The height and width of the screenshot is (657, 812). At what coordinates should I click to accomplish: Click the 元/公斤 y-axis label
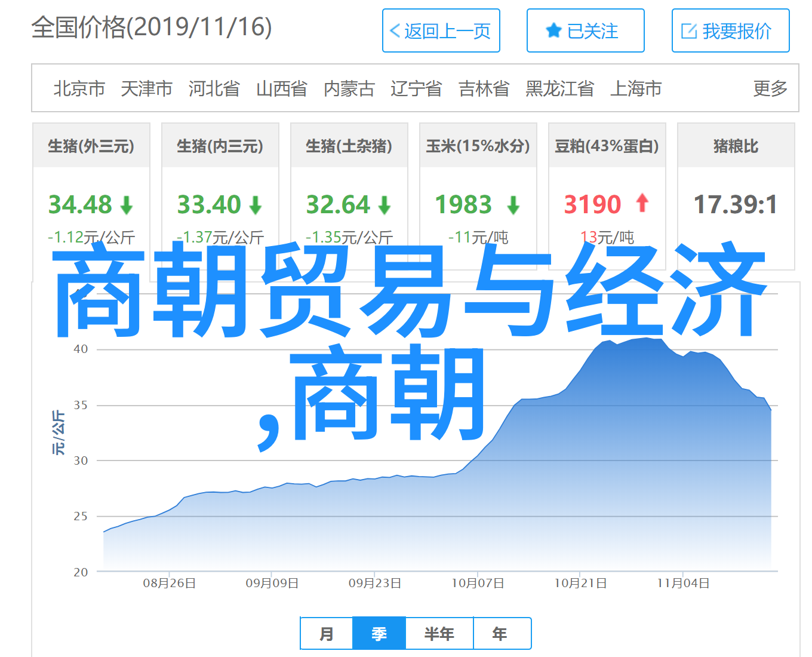(x=58, y=432)
